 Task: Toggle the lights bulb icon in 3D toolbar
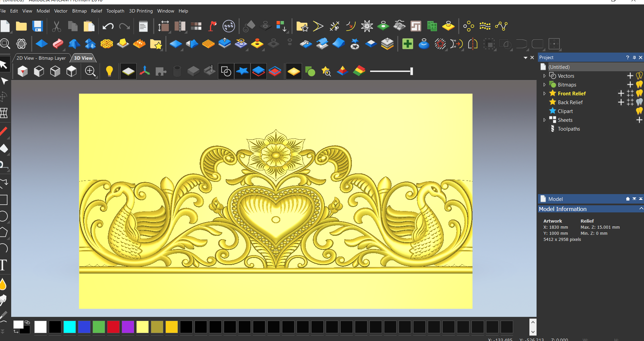[109, 71]
